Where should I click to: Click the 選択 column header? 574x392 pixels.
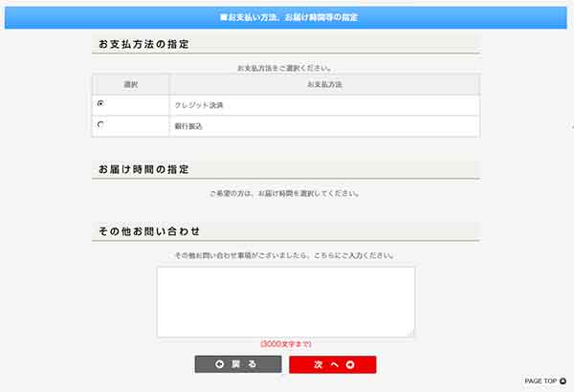pos(131,84)
